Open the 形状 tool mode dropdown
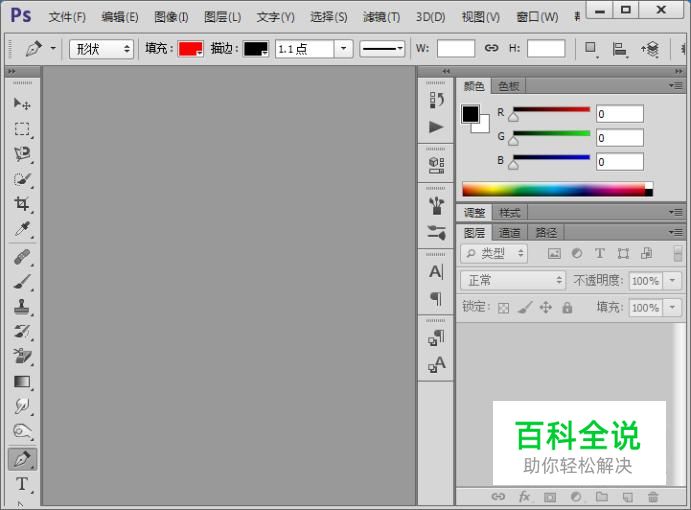Image resolution: width=691 pixels, height=510 pixels. [x=101, y=49]
